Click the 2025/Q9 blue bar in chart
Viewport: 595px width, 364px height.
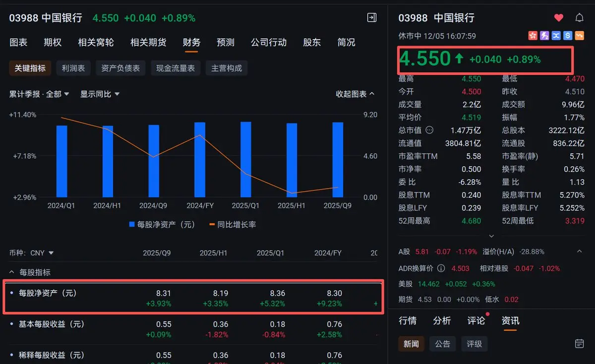tap(338, 160)
